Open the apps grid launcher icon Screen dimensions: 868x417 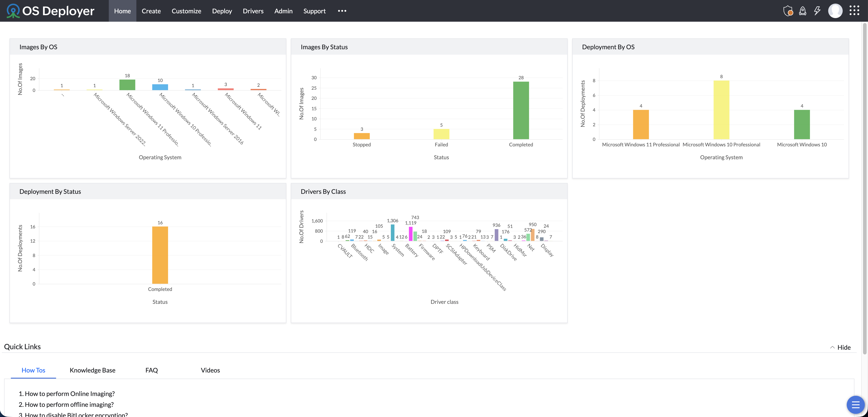[854, 11]
